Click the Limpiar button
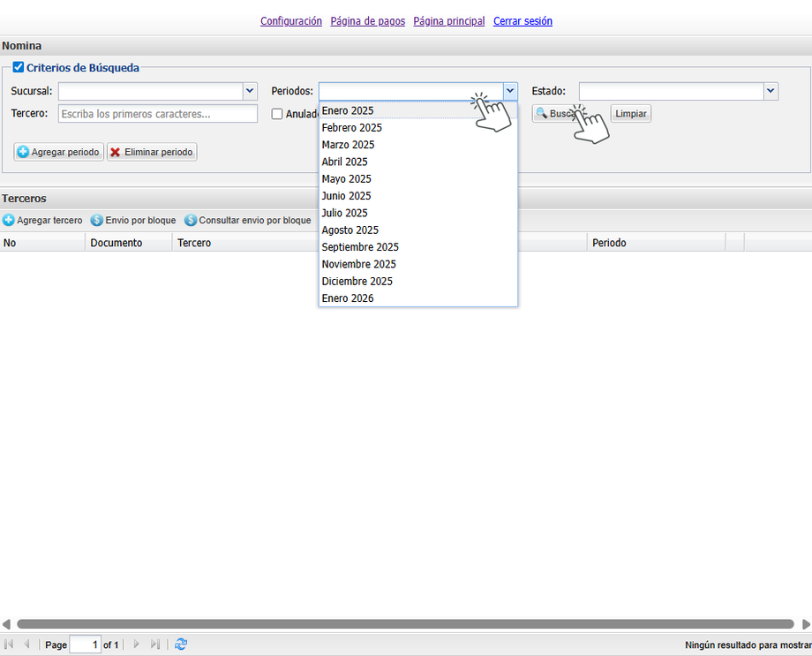The image size is (812, 656). click(631, 114)
